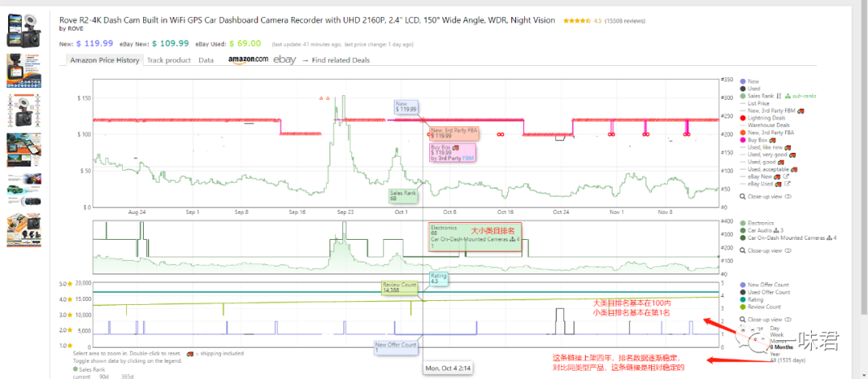Toggle the New price series in legend
This screenshot has height=379, width=868.
pyautogui.click(x=750, y=81)
